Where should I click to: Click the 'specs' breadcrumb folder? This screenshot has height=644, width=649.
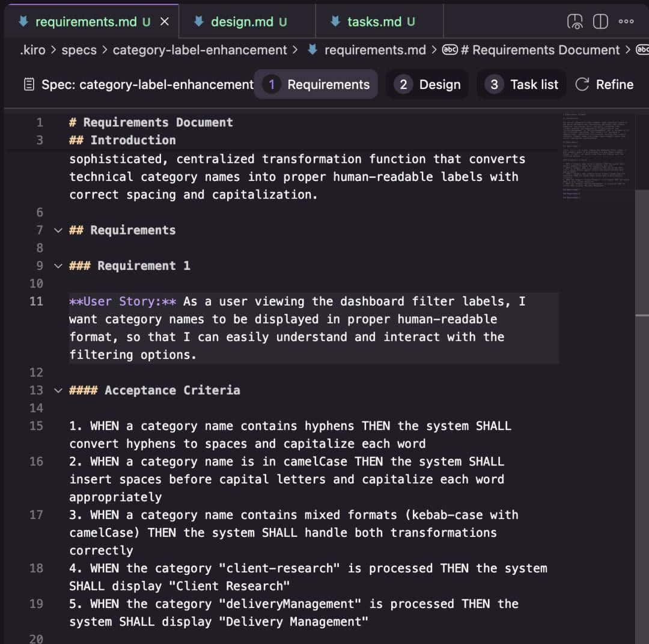79,50
